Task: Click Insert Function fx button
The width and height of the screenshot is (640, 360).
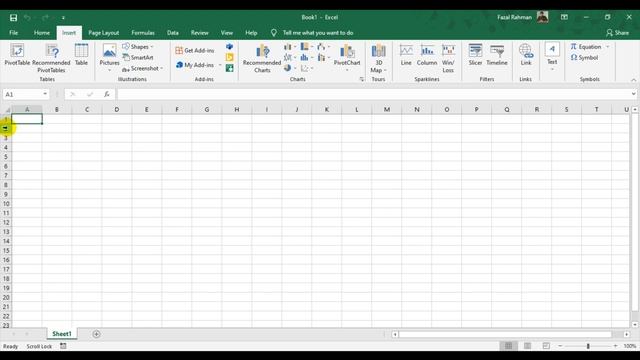Action: coord(107,94)
